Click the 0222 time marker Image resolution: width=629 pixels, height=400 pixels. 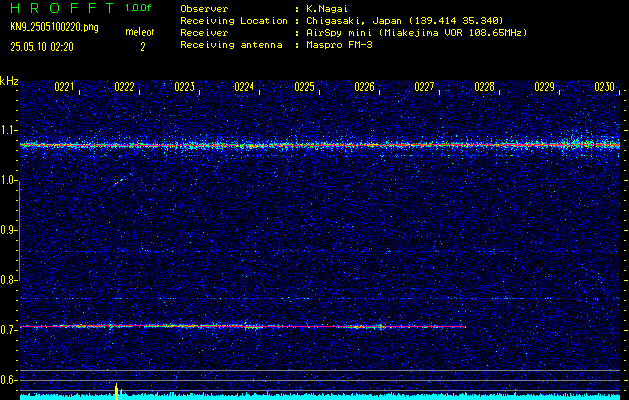(124, 87)
